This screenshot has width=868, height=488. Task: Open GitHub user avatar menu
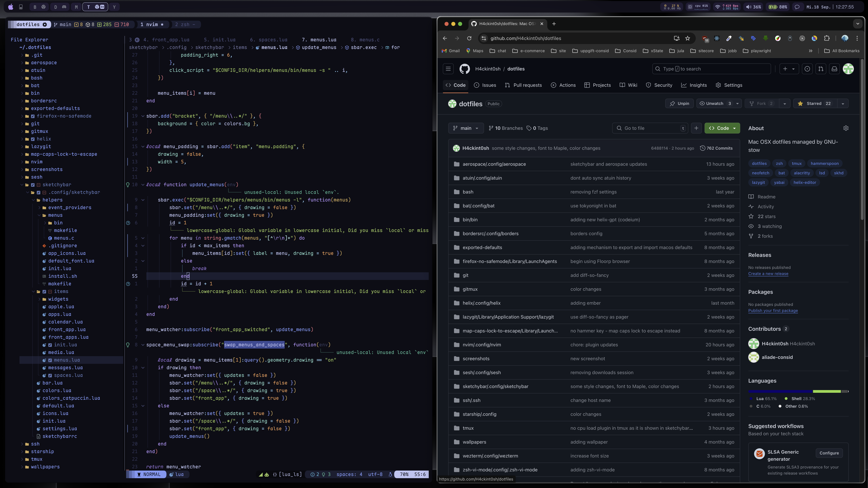[848, 69]
